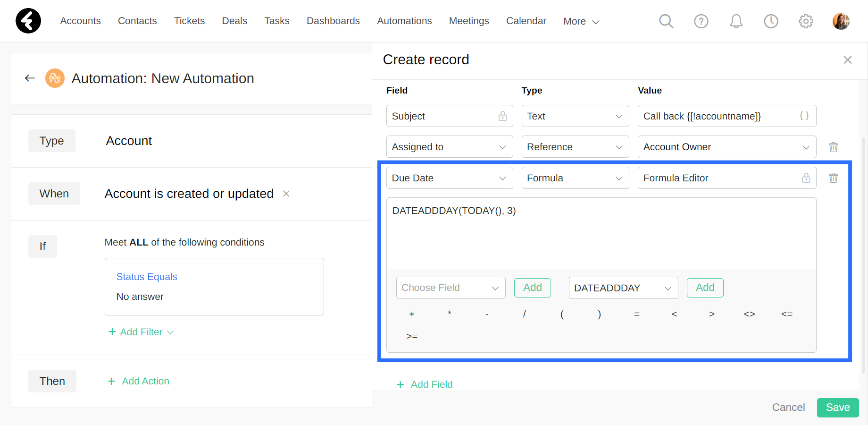Image resolution: width=868 pixels, height=425 pixels.
Task: Click the orange automation icon
Action: pyautogui.click(x=55, y=78)
